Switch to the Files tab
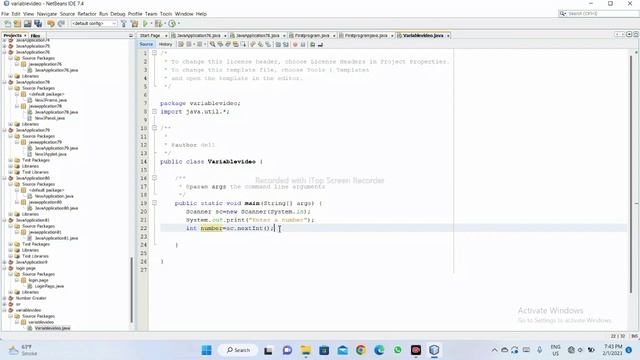 pos(36,36)
